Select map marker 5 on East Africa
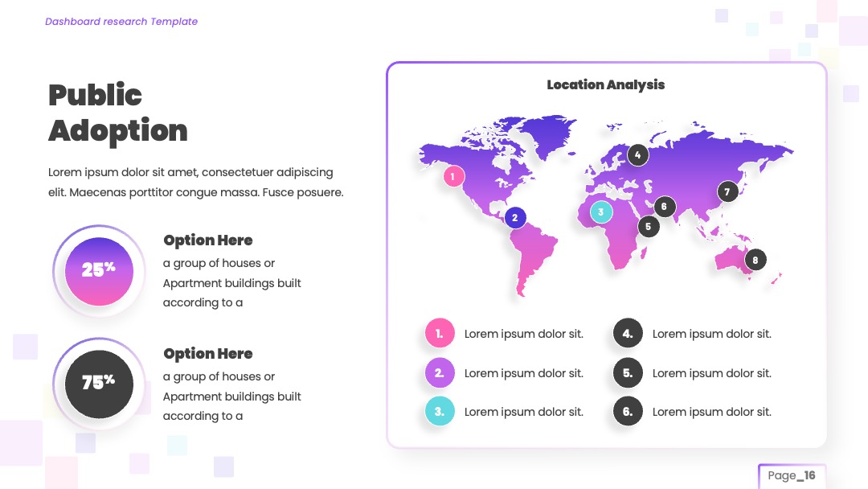868x489 pixels. (x=649, y=227)
